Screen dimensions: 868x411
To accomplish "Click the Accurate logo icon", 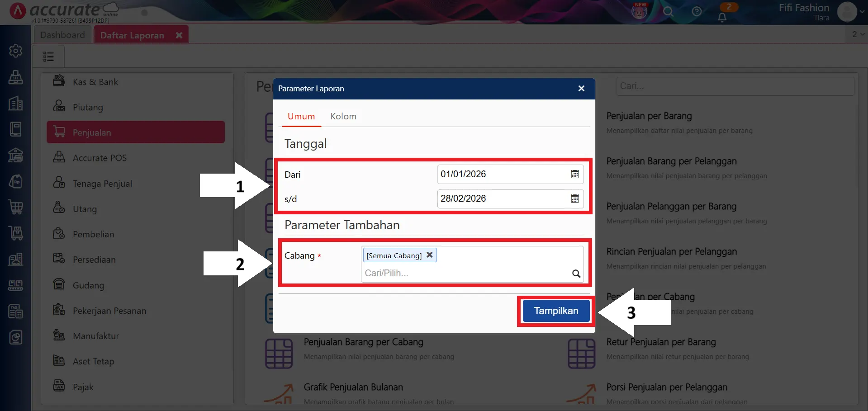I will (x=18, y=10).
